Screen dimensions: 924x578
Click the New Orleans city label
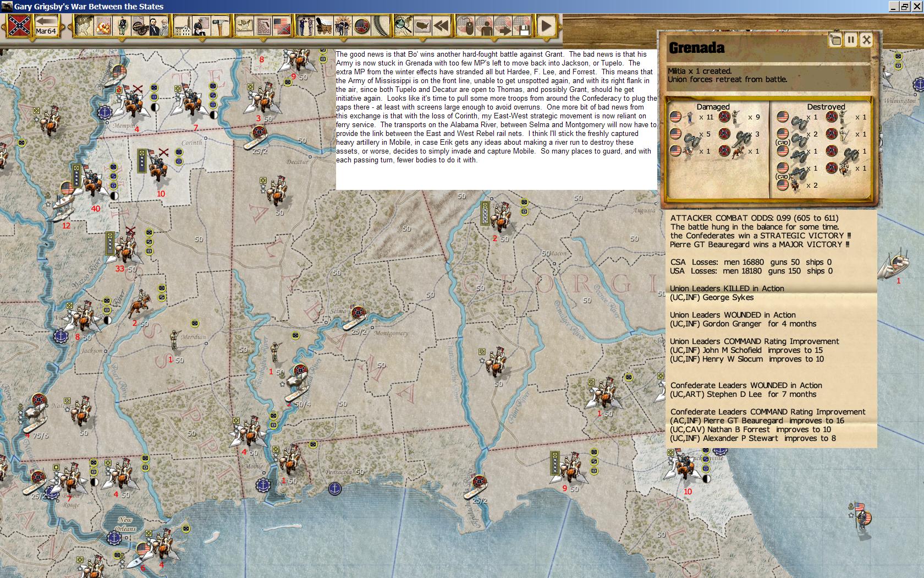click(125, 525)
